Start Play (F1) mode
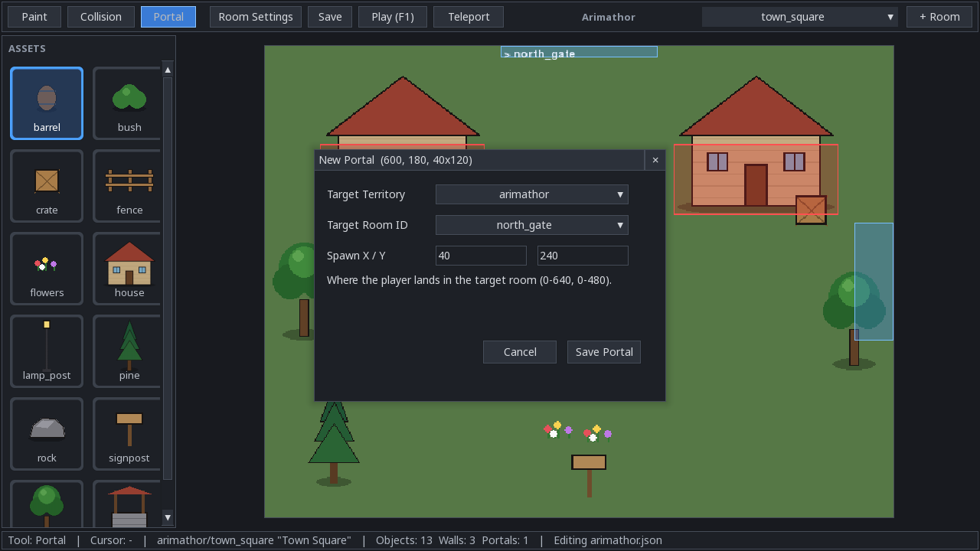The height and width of the screenshot is (551, 980). (393, 17)
